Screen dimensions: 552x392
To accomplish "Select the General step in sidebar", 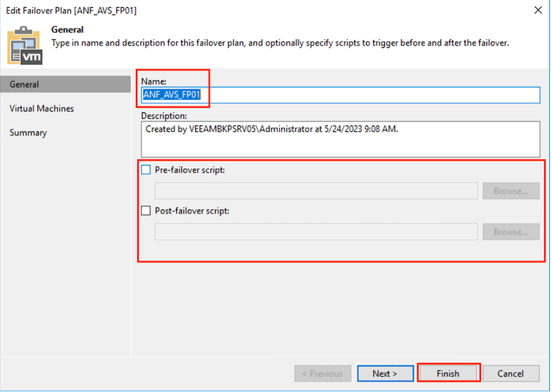I will [66, 85].
